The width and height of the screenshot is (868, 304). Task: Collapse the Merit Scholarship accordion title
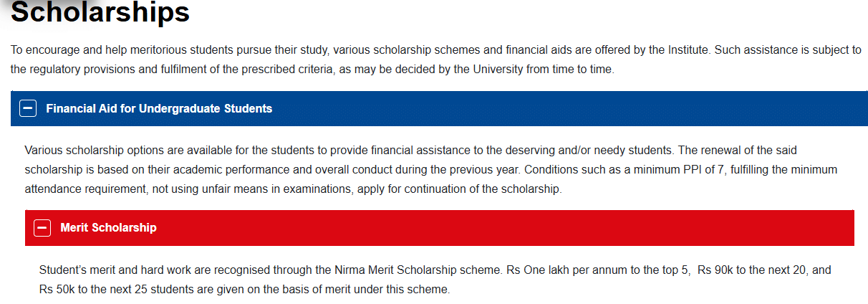108,228
